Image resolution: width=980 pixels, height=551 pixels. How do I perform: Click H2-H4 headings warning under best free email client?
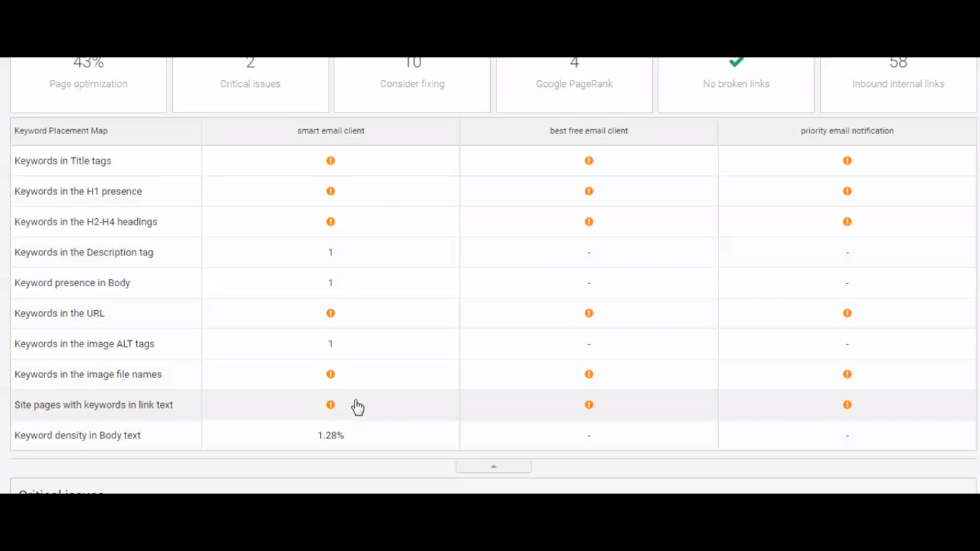(589, 222)
